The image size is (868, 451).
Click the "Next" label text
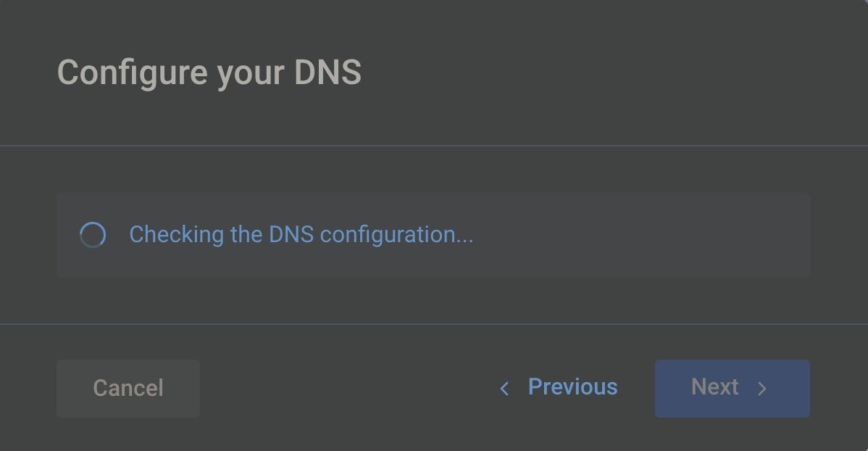[x=714, y=387]
